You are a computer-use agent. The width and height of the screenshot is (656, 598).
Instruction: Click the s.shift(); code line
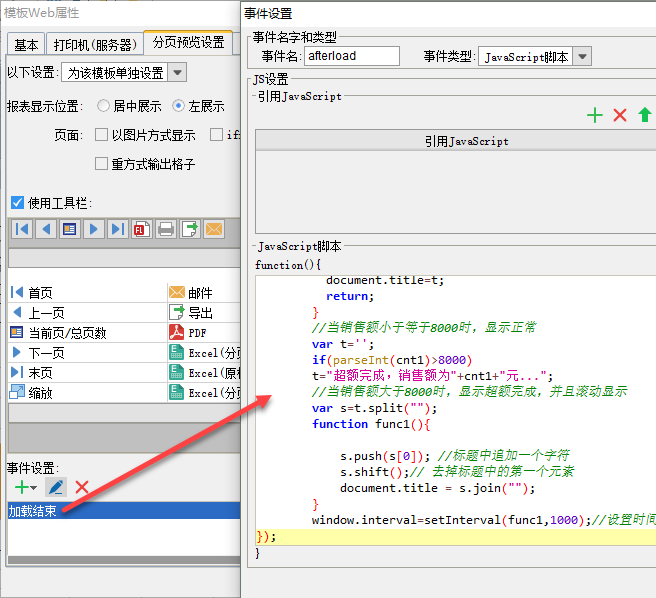click(375, 472)
